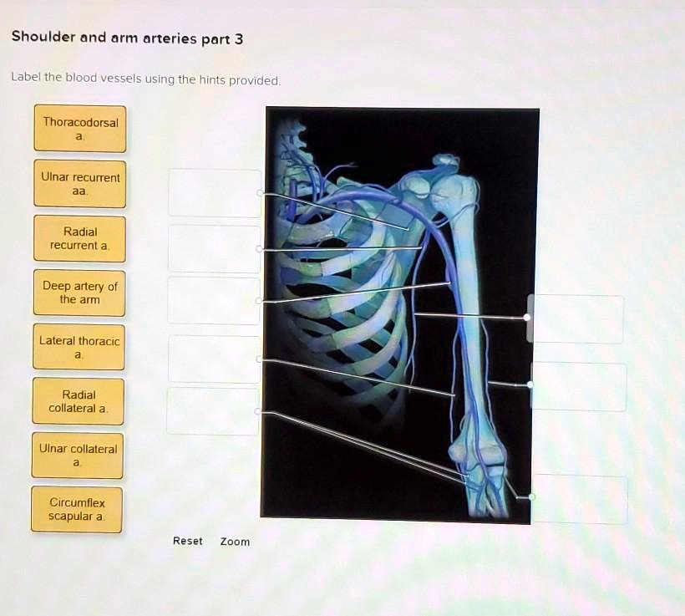Click the fourth empty answer box on left
This screenshot has height=616, width=685.
coord(213,358)
